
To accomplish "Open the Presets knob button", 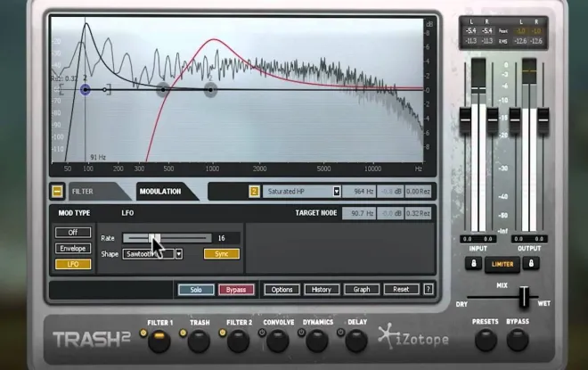I will click(x=486, y=340).
